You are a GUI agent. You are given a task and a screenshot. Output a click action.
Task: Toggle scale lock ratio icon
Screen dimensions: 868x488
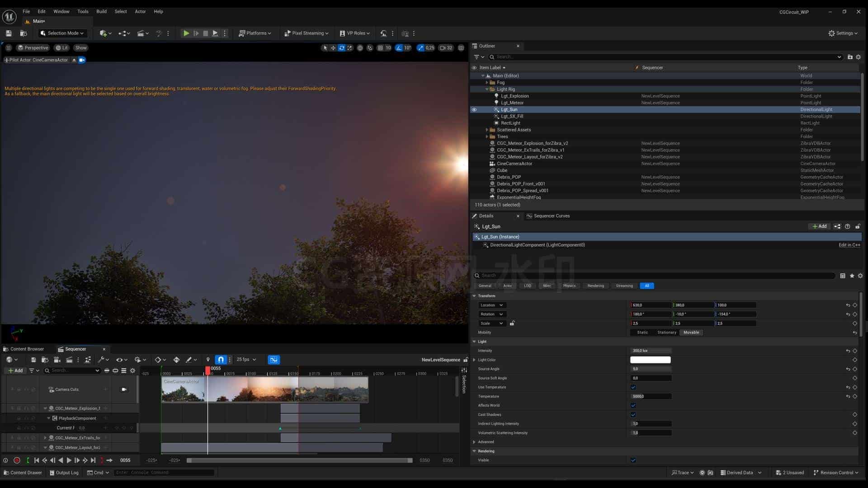[x=512, y=324]
